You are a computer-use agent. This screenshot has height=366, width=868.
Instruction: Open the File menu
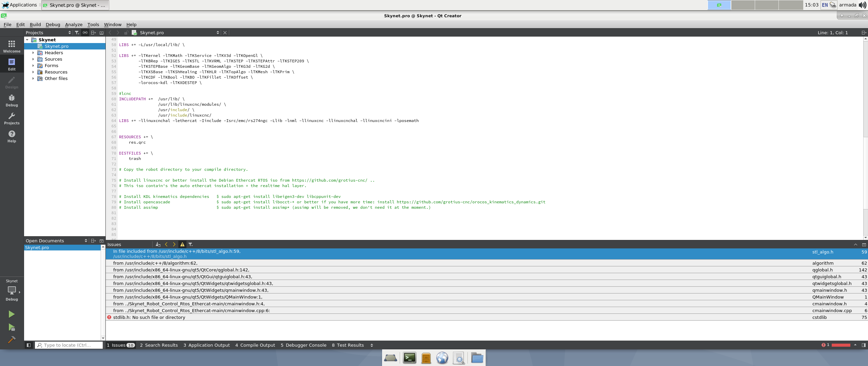tap(7, 24)
